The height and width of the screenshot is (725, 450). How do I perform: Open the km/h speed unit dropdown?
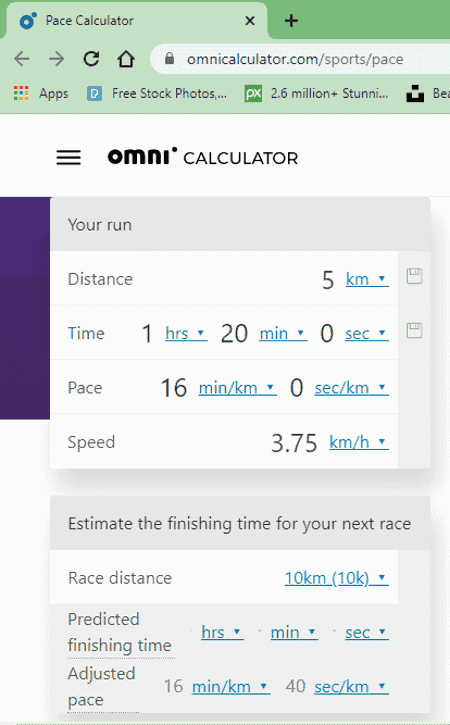point(359,442)
